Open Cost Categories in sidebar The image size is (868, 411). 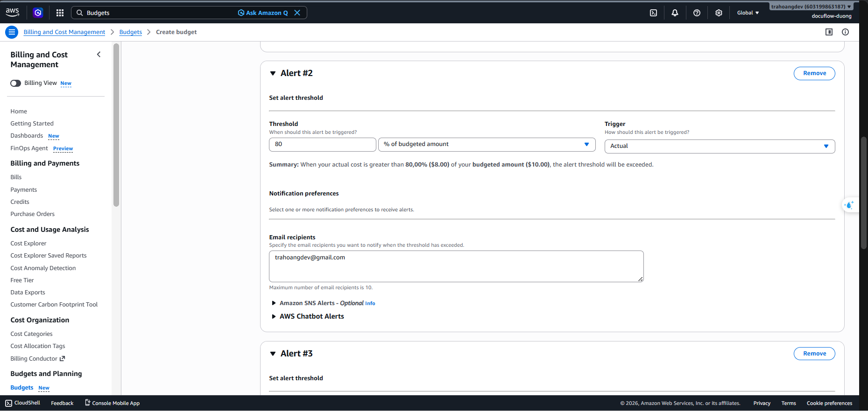coord(31,334)
